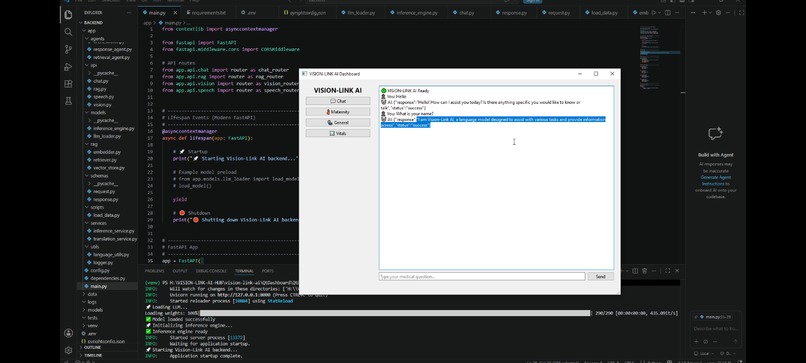Collapse the agents folder in explorer
This screenshot has width=806, height=363.
coord(109,39)
